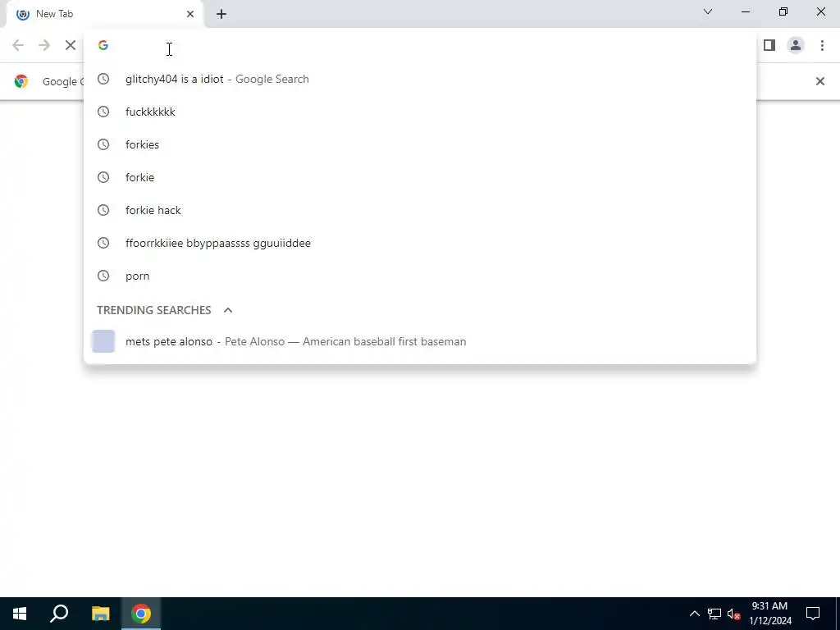Click the muted volume tray icon
This screenshot has height=630, width=840.
point(733,614)
